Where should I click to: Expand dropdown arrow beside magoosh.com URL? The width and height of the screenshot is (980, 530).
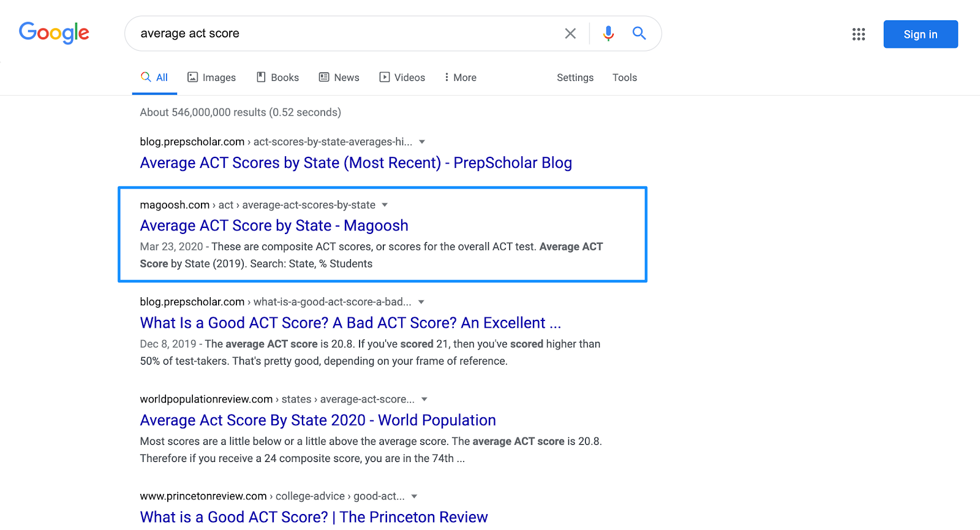385,205
